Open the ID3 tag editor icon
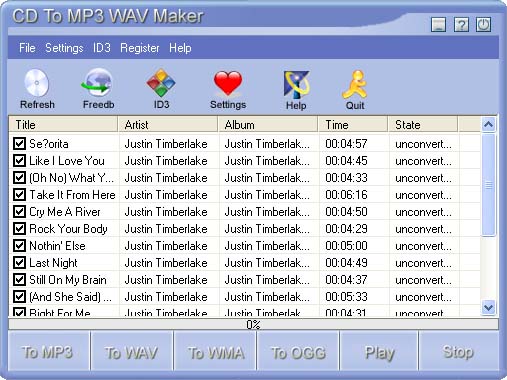Viewport: 507px width, 380px height. click(x=161, y=83)
